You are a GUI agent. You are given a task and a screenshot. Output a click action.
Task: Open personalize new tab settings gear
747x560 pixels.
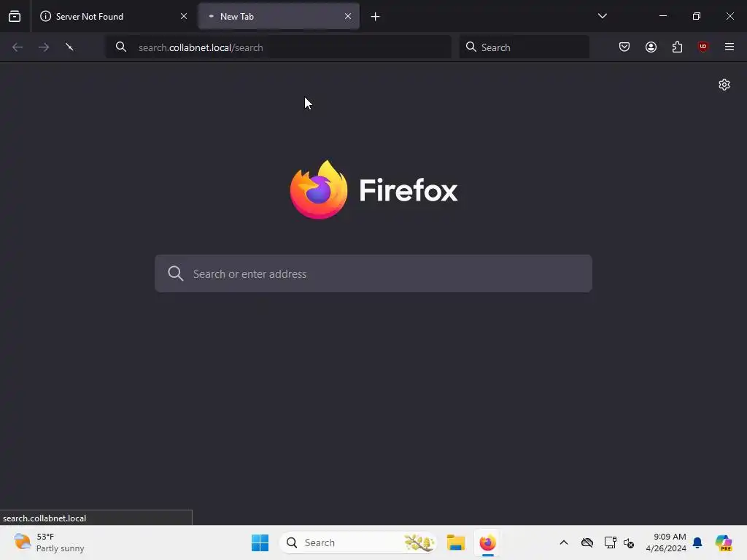click(724, 85)
